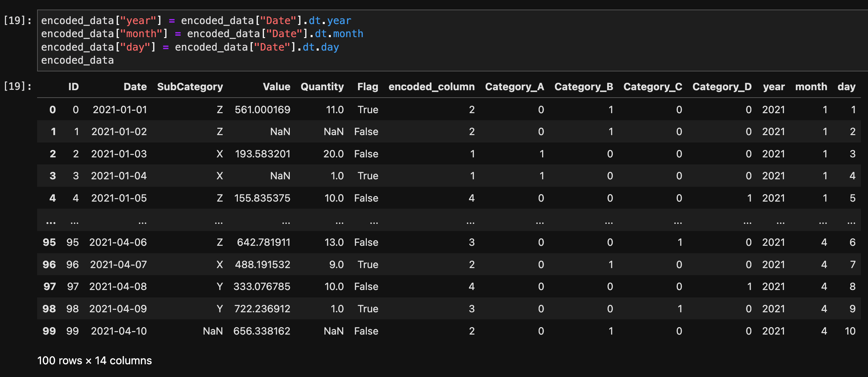Select the date cell 2021-01-05
The width and height of the screenshot is (868, 377).
click(119, 198)
